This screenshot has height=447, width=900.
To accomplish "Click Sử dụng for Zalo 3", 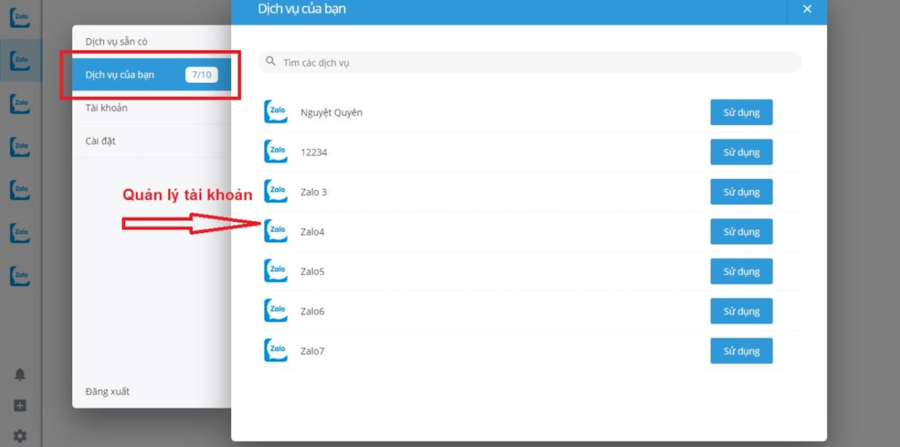I will (x=741, y=192).
